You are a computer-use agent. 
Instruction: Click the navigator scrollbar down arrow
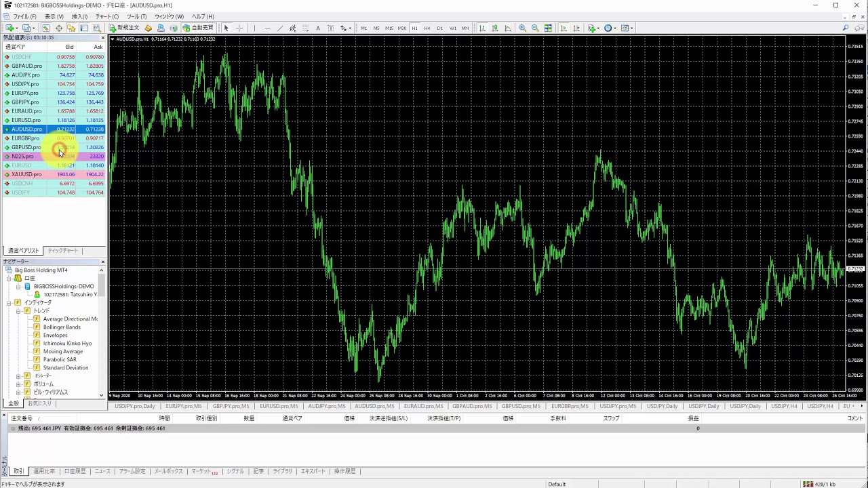point(102,395)
